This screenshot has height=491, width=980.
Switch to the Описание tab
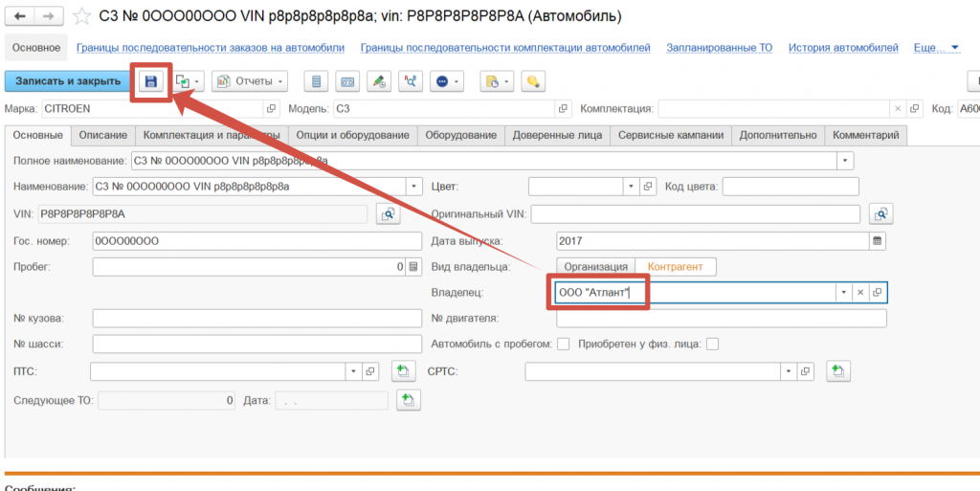click(x=103, y=136)
